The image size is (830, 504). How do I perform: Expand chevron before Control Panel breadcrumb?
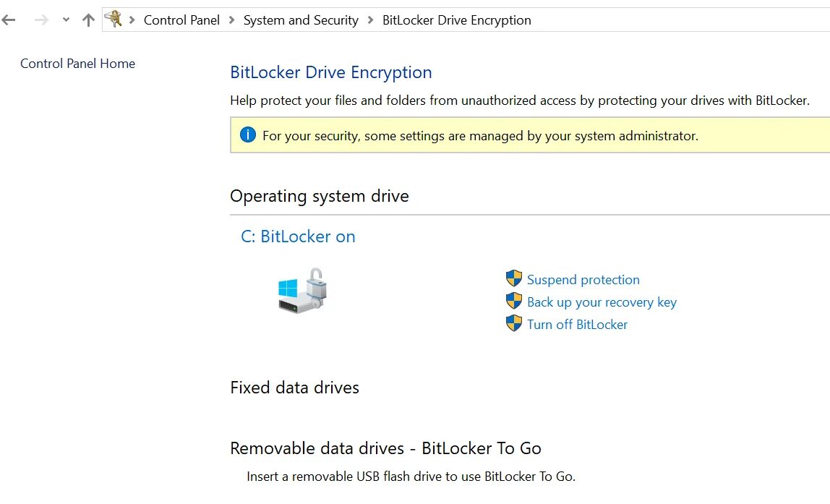(x=132, y=20)
